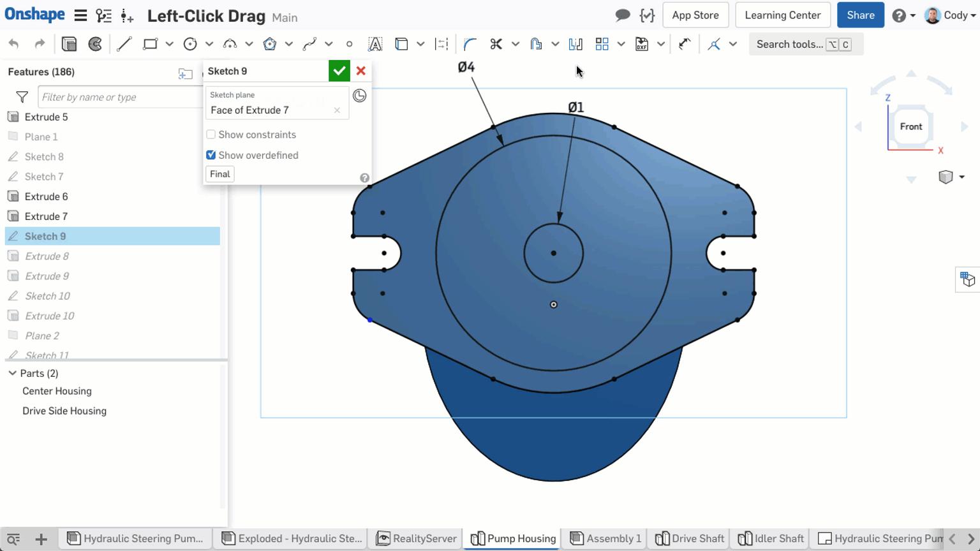Open the arc tool dropdown
Screen dimensions: 980x551
click(249, 43)
